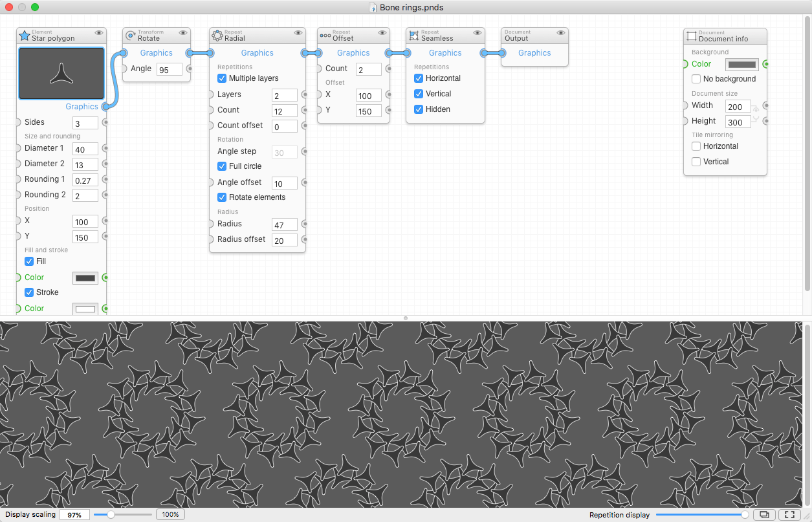
Task: Click the node canvas vertical scrollbar
Action: (x=807, y=153)
